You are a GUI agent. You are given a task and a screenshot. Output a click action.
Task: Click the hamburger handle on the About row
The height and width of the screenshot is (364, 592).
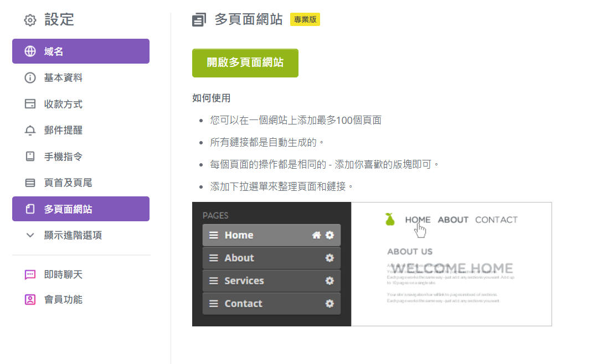(214, 258)
